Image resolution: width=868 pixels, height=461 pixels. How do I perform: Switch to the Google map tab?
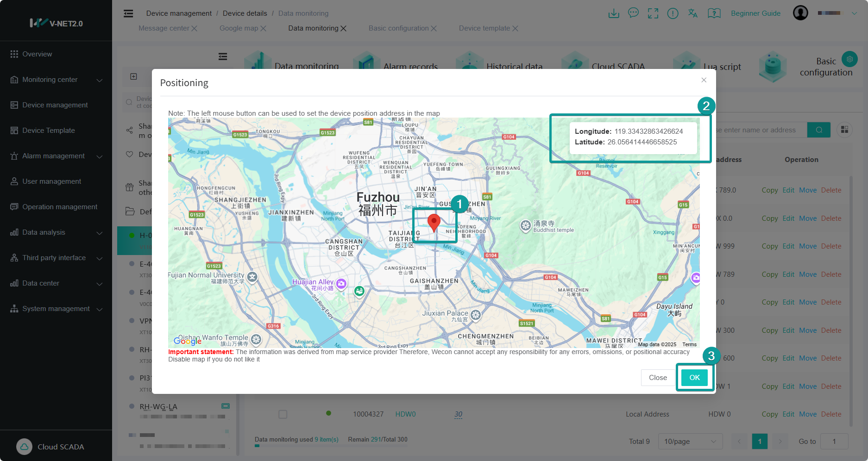239,28
